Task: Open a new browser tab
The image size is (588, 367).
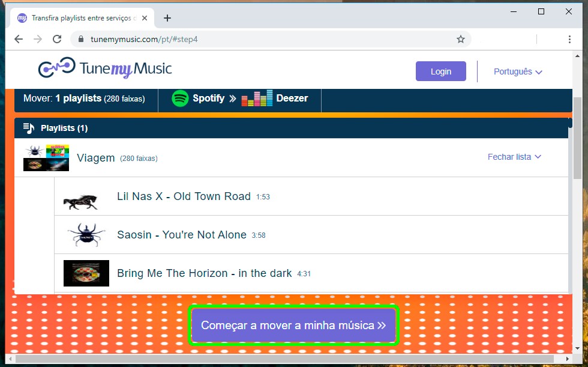Action: (167, 18)
